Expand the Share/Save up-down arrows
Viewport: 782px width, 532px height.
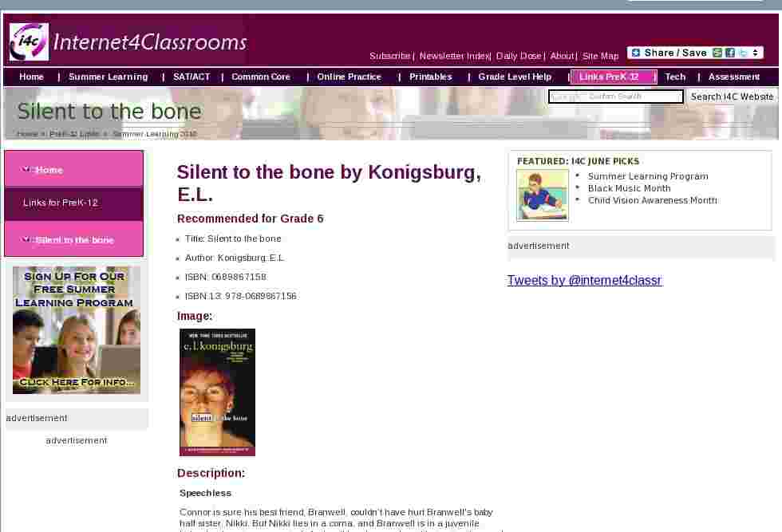click(x=756, y=53)
